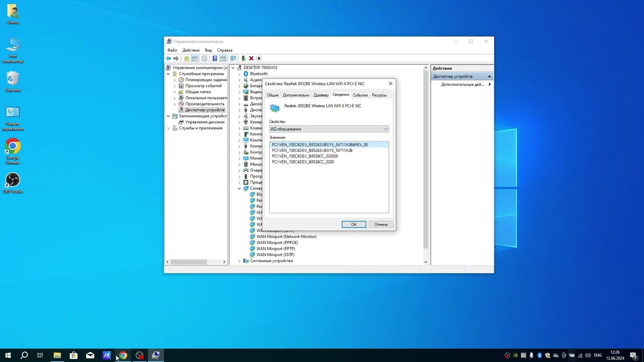Click the Windows Start button
This screenshot has width=644, height=362.
click(8, 355)
